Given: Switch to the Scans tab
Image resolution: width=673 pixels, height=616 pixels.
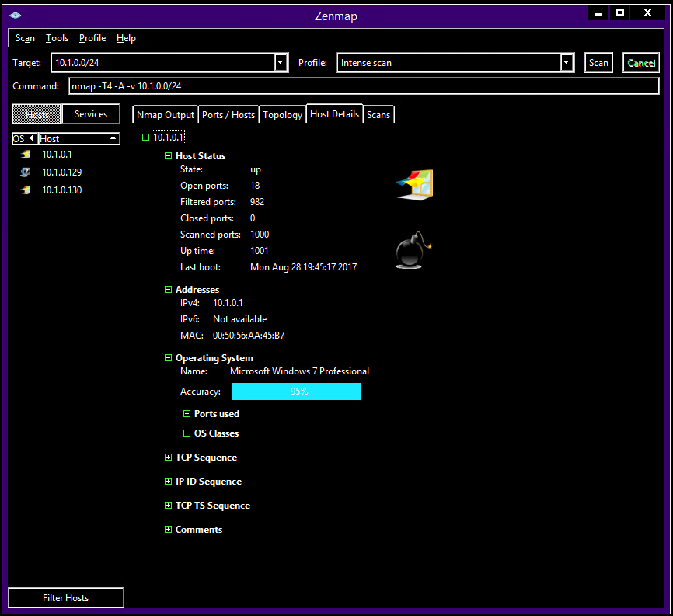Looking at the screenshot, I should point(378,114).
